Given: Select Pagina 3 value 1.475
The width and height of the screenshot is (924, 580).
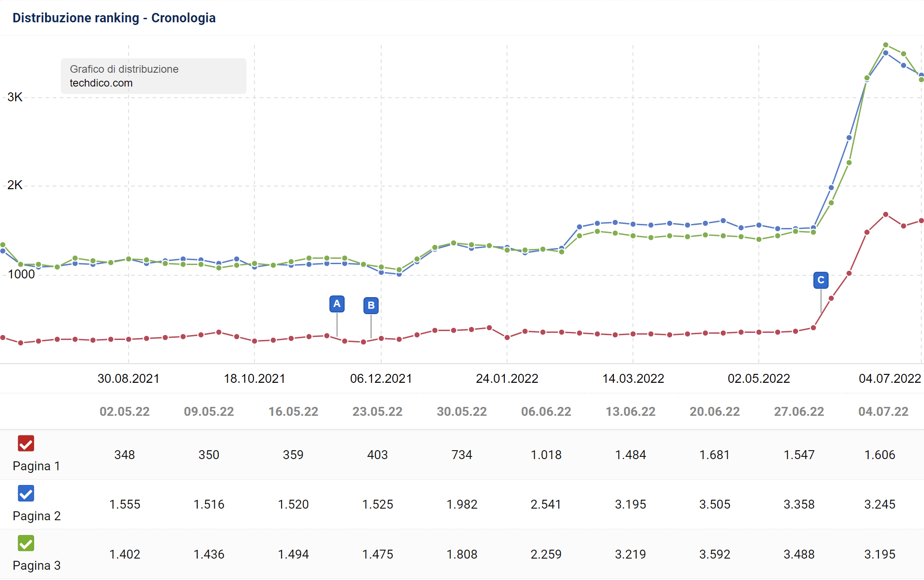Looking at the screenshot, I should click(x=378, y=554).
